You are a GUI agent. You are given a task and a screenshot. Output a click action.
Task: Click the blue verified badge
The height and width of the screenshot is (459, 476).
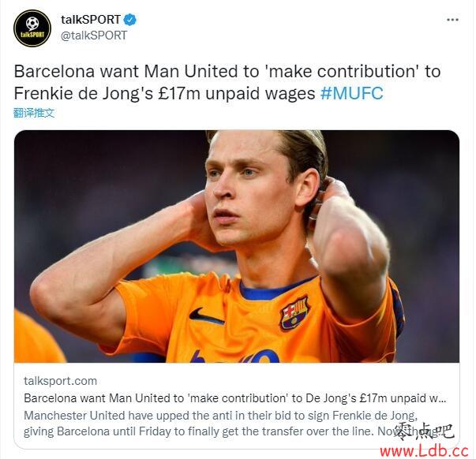[x=130, y=20]
